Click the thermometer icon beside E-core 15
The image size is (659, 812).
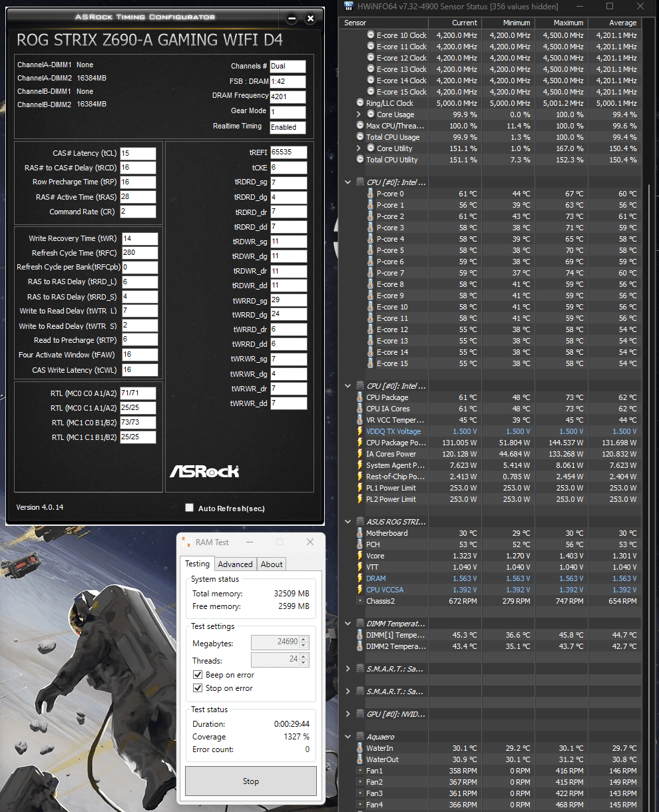[x=371, y=363]
